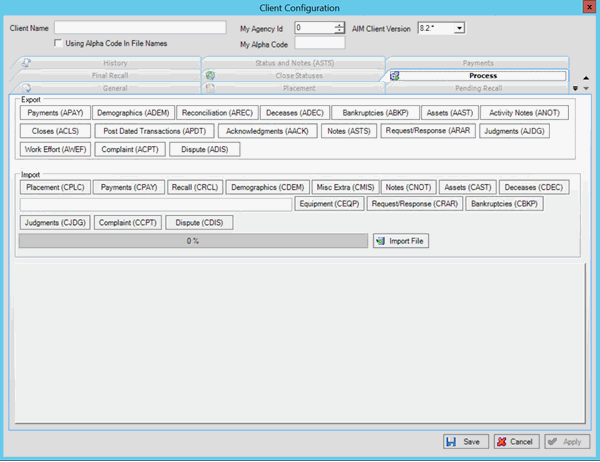Import Placement (CPLC)
The image size is (600, 462).
point(55,187)
